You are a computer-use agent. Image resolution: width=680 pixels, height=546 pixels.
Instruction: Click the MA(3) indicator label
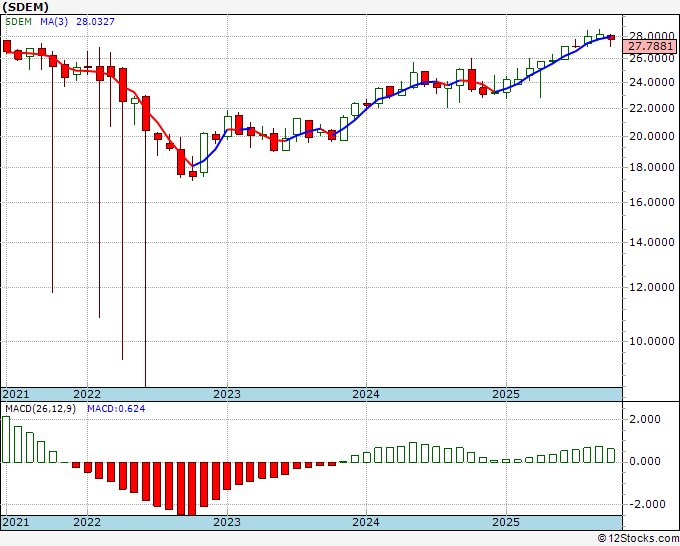pyautogui.click(x=54, y=22)
